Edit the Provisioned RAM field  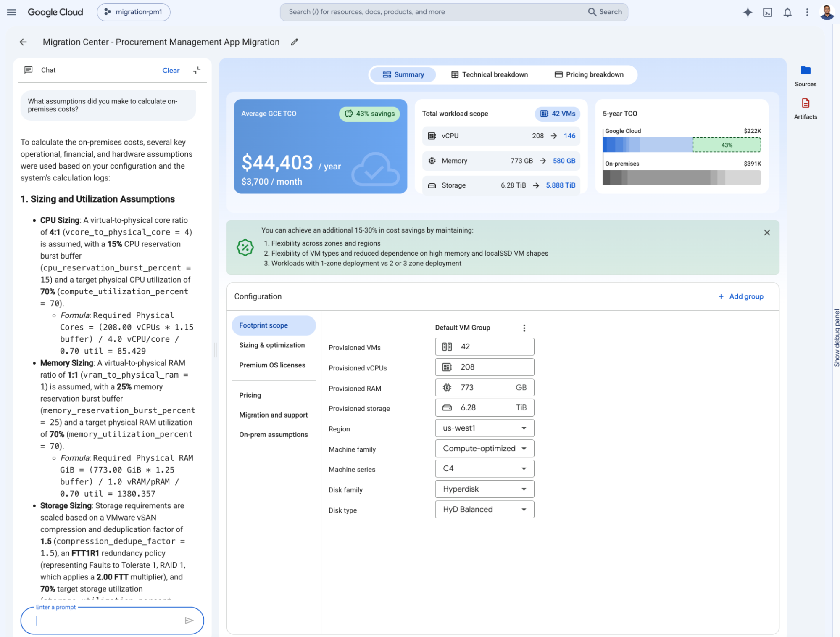485,387
